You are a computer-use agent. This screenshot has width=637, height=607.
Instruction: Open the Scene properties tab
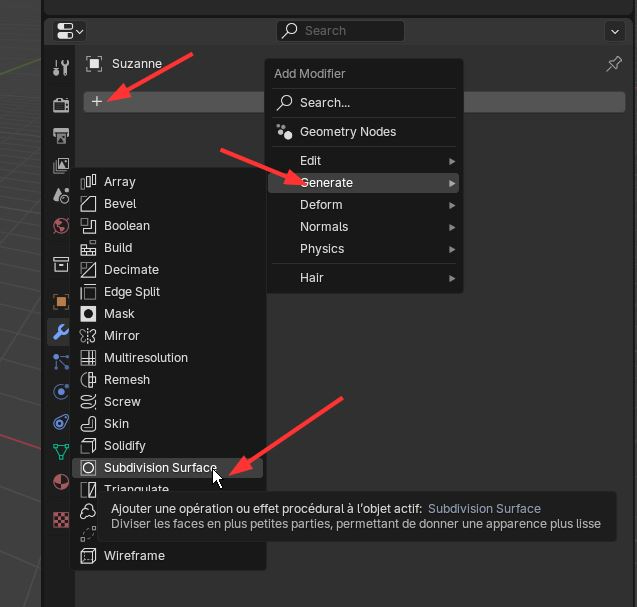click(61, 196)
